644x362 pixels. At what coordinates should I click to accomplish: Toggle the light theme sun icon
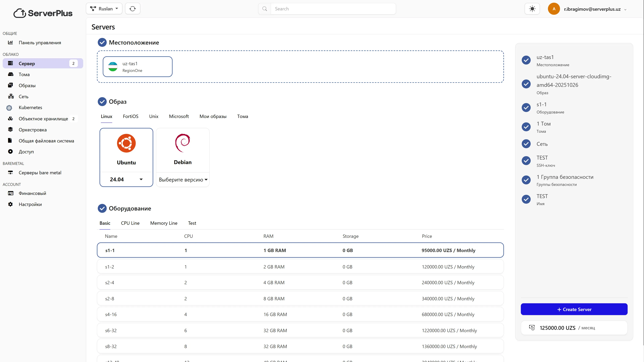(532, 9)
